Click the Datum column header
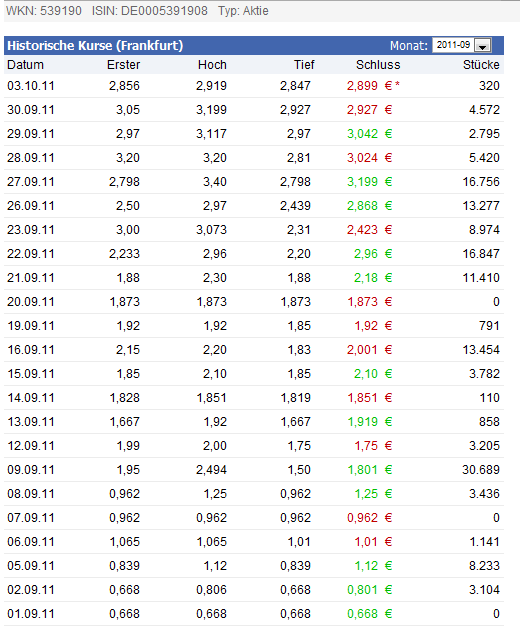This screenshot has width=520, height=631. 25,65
